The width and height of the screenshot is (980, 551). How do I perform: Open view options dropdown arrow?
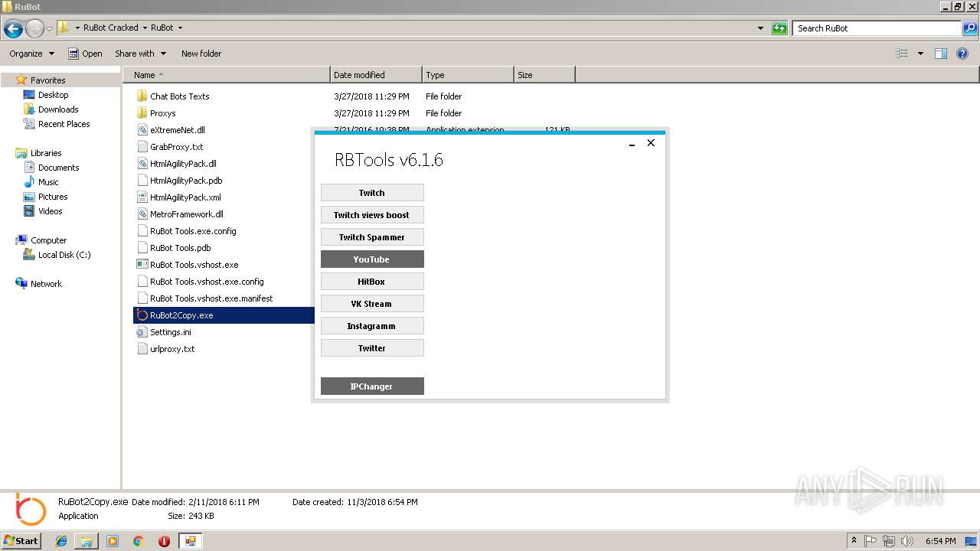point(920,54)
